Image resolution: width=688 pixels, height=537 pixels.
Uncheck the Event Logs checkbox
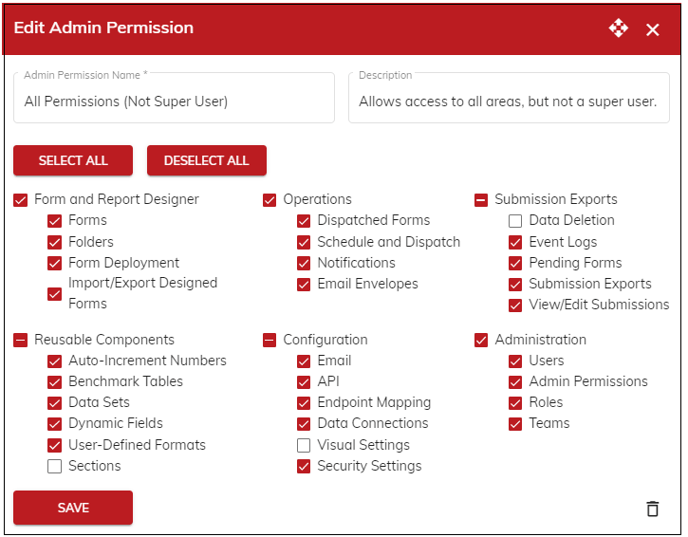point(516,242)
